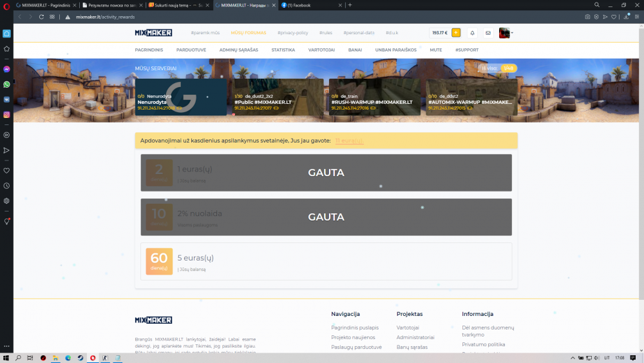
Task: Open #paremk mūs link
Action: click(x=205, y=33)
